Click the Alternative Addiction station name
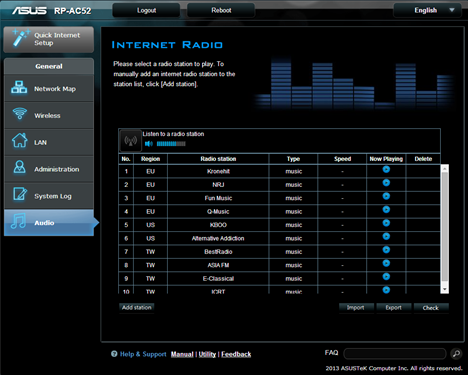This screenshot has width=468, height=375. [218, 238]
